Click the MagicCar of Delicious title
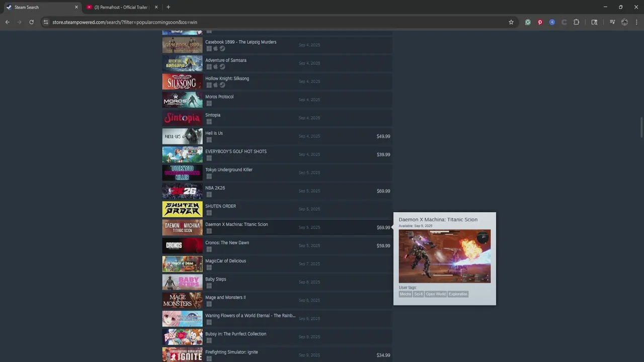 [225, 261]
